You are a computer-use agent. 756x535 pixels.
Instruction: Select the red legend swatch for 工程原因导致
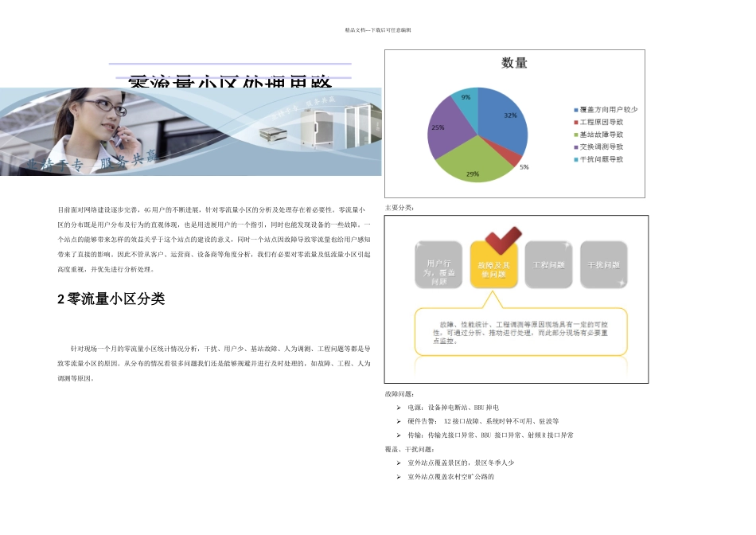click(575, 123)
